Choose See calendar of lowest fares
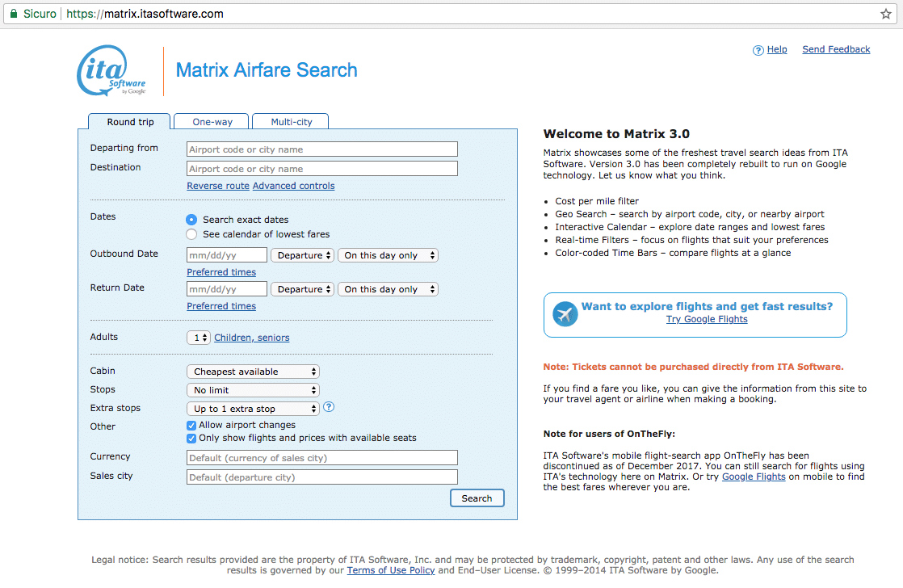This screenshot has height=588, width=903. pos(191,233)
